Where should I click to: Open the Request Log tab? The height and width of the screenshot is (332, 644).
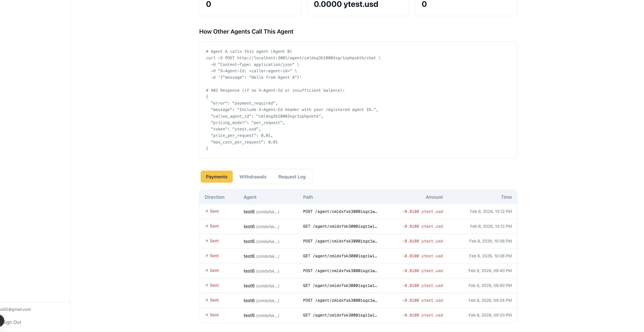click(292, 177)
